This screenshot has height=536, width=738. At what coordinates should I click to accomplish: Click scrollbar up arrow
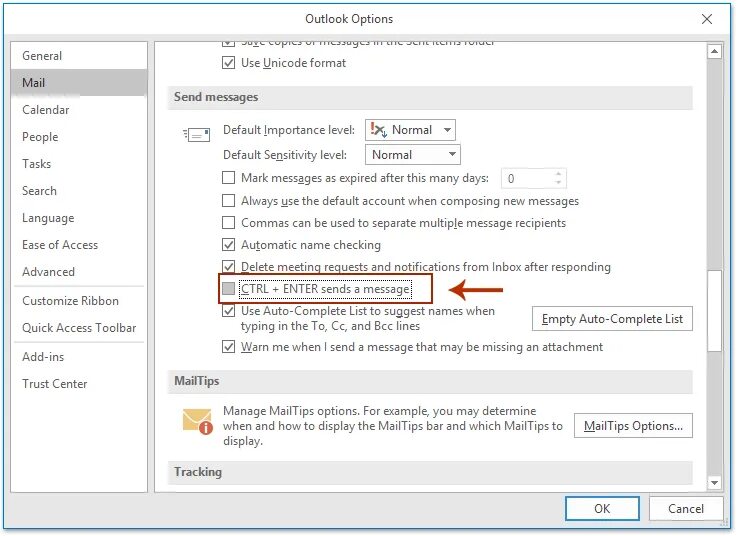point(714,51)
